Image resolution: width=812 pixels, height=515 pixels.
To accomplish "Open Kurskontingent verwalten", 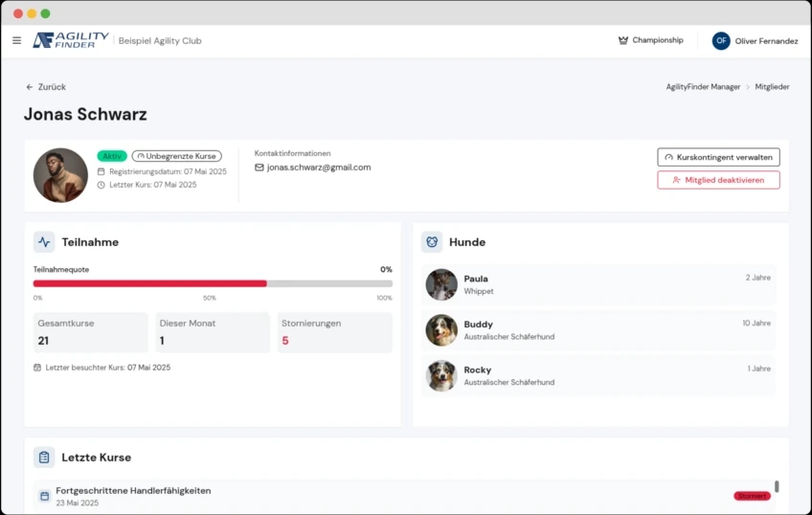I will coord(718,157).
